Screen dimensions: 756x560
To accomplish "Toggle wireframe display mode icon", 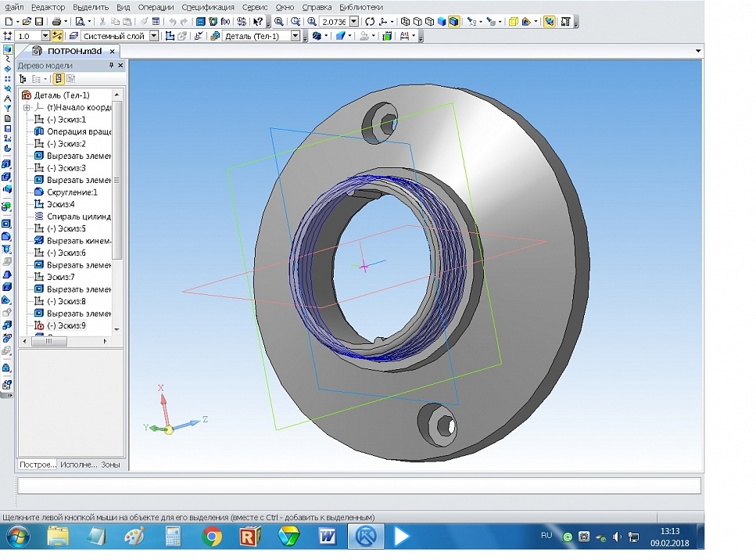I will pos(406,21).
